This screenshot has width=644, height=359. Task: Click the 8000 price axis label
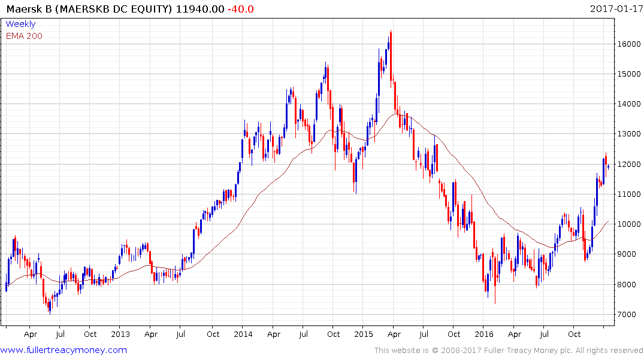[627, 284]
